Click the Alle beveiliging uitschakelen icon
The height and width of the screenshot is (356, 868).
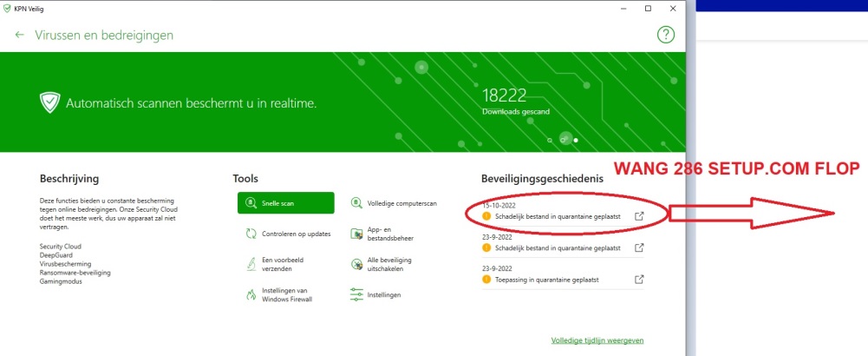click(356, 264)
